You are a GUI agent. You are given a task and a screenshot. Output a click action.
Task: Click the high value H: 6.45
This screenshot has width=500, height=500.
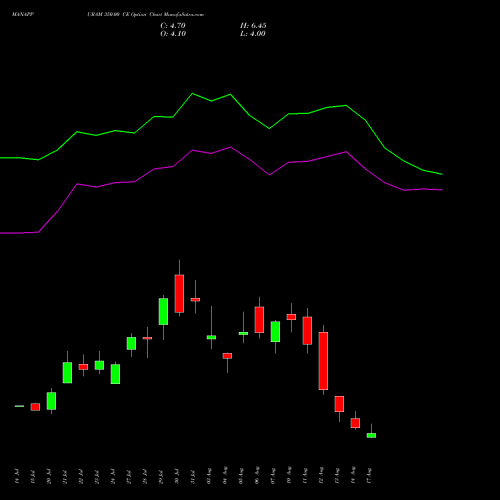[x=253, y=25]
